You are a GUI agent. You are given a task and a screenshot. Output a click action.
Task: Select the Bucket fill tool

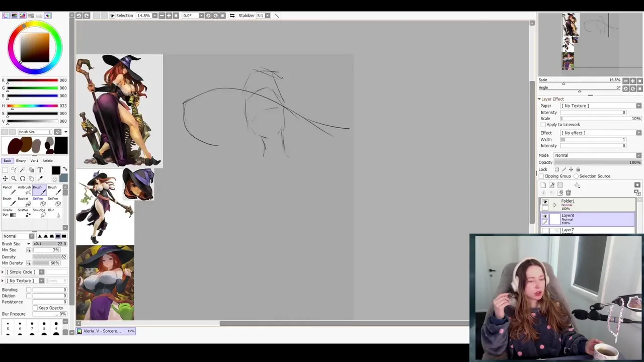tap(24, 201)
